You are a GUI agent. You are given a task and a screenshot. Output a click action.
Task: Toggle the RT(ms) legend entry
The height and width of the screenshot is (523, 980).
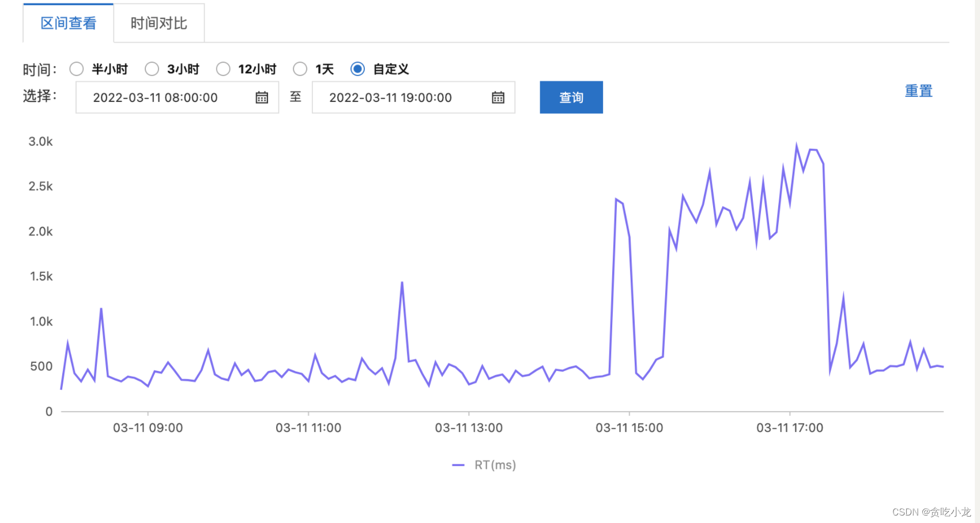point(484,465)
